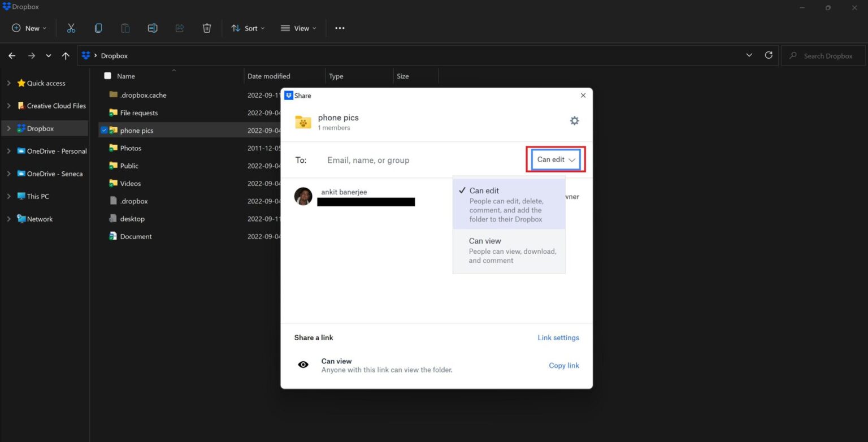Select the Cut tool in the toolbar
This screenshot has width=868, height=442.
coord(71,28)
